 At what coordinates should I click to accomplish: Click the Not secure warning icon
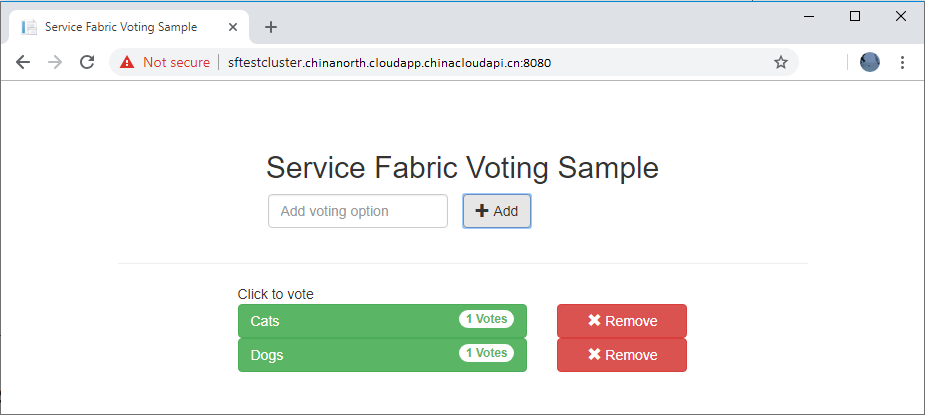(127, 62)
